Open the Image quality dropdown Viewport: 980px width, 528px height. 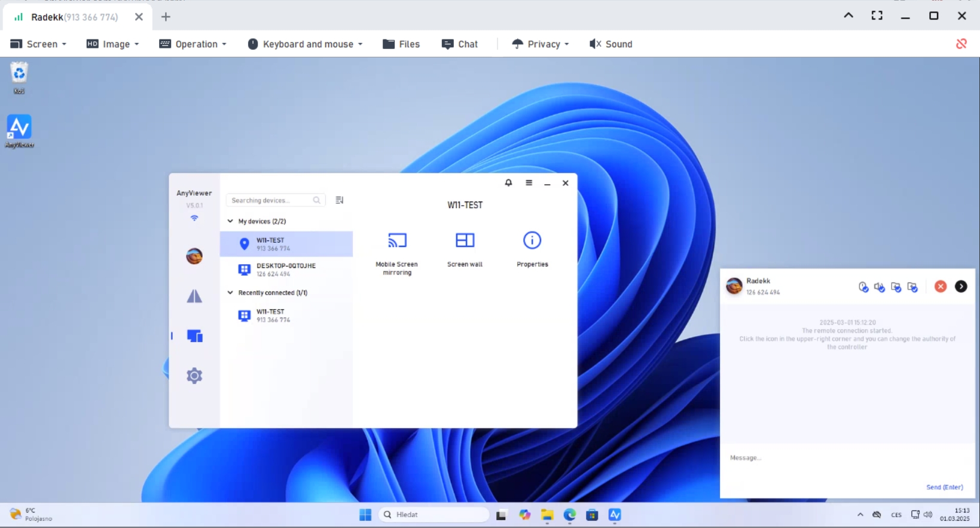tap(112, 44)
